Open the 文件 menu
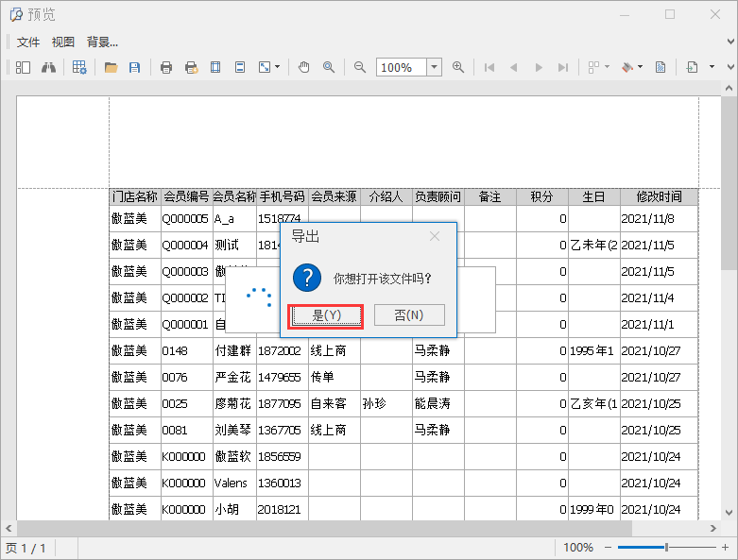 pyautogui.click(x=28, y=42)
